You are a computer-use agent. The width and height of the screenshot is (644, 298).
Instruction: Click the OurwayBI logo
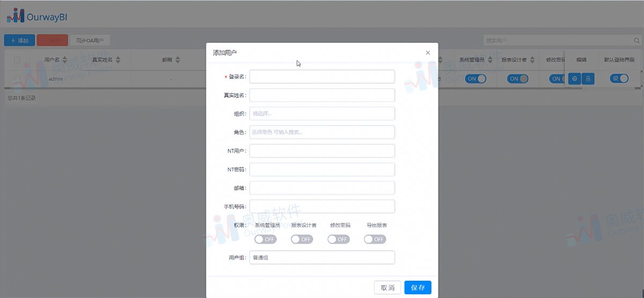[36, 16]
